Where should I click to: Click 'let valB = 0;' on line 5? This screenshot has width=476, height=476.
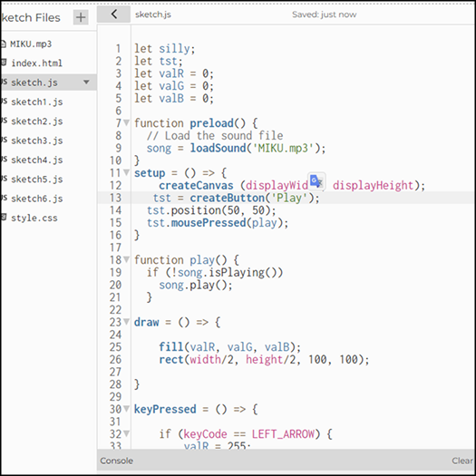pos(174,98)
